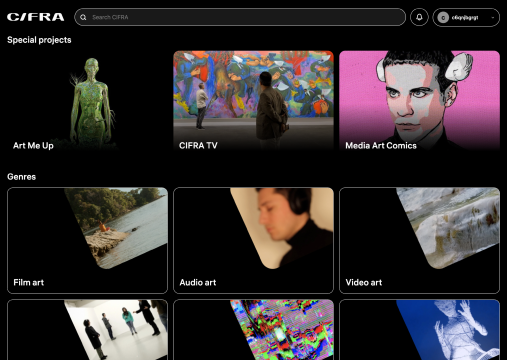The image size is (507, 360).
Task: Click the Genres heading
Action: [22, 177]
